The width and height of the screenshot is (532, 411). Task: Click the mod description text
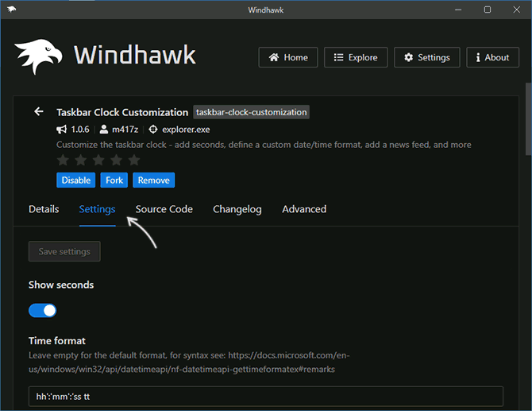(264, 145)
